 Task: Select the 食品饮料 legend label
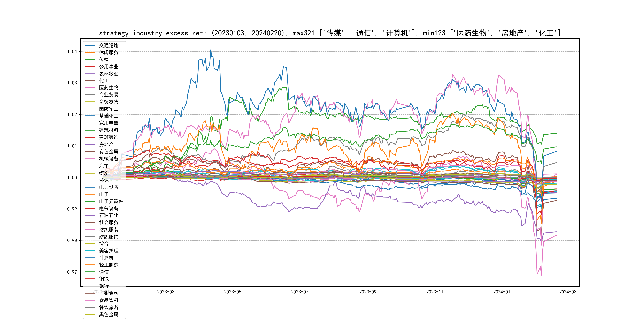109,300
